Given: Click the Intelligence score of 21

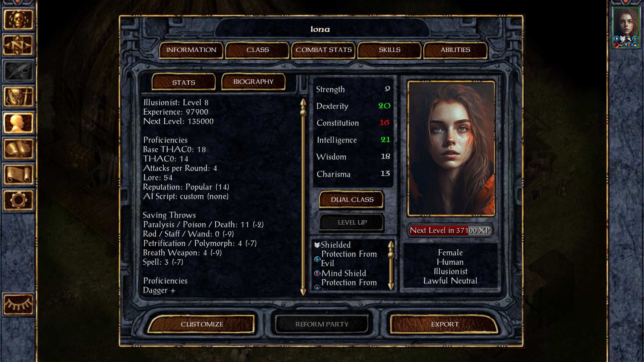Looking at the screenshot, I should tap(385, 139).
